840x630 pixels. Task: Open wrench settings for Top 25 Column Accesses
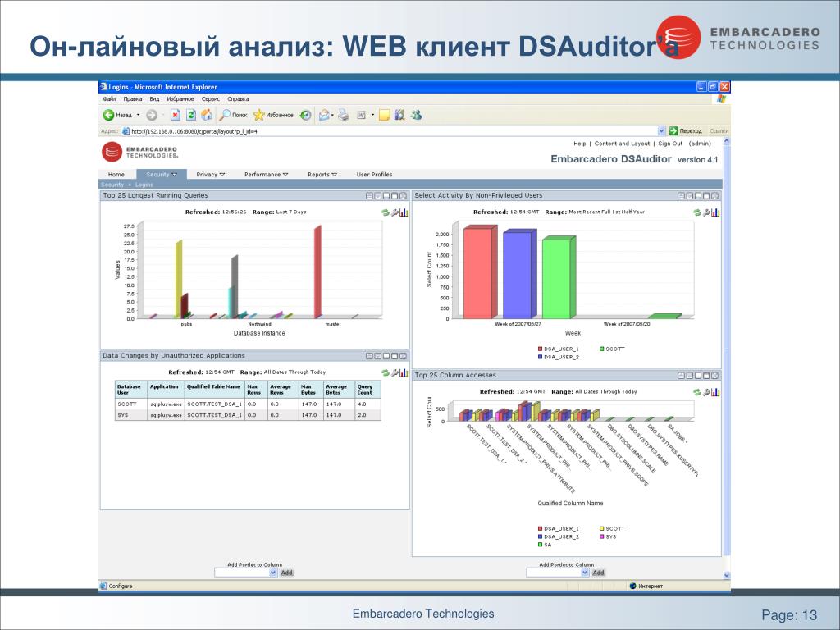(x=706, y=392)
